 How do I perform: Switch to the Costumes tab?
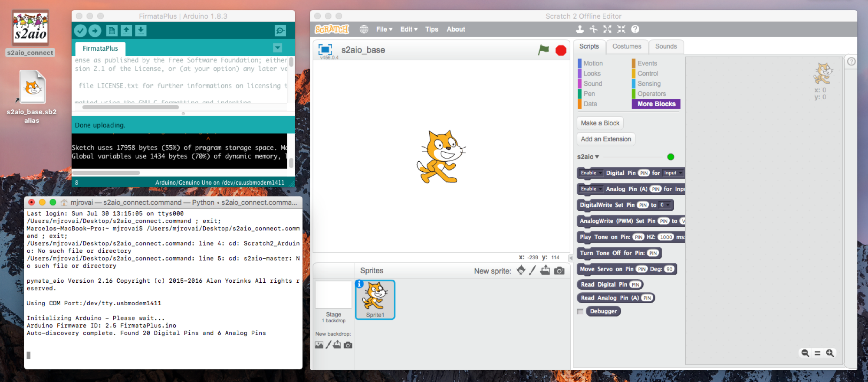(x=627, y=46)
